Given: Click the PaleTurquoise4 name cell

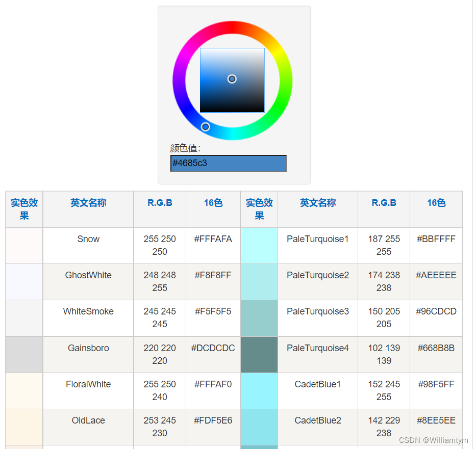Looking at the screenshot, I should tap(318, 354).
